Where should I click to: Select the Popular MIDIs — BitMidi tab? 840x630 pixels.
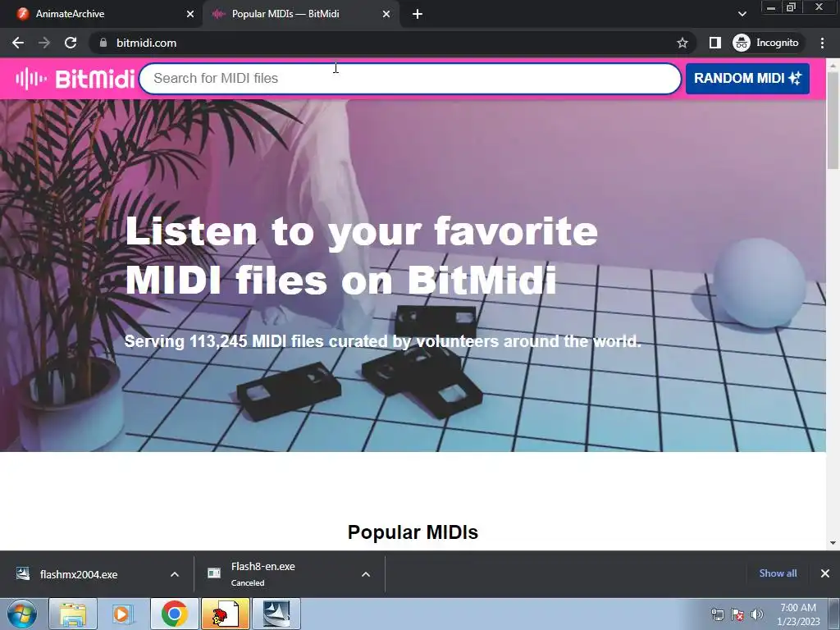click(300, 14)
